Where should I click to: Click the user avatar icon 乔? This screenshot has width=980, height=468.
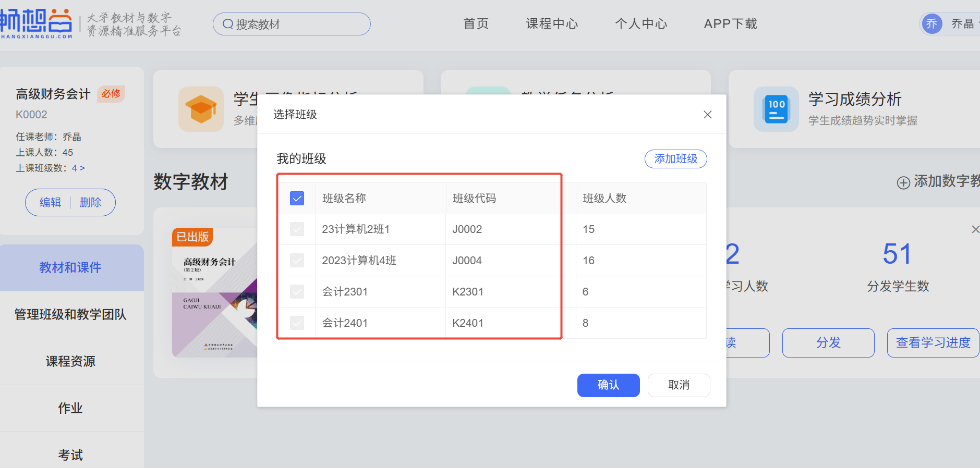pos(931,23)
